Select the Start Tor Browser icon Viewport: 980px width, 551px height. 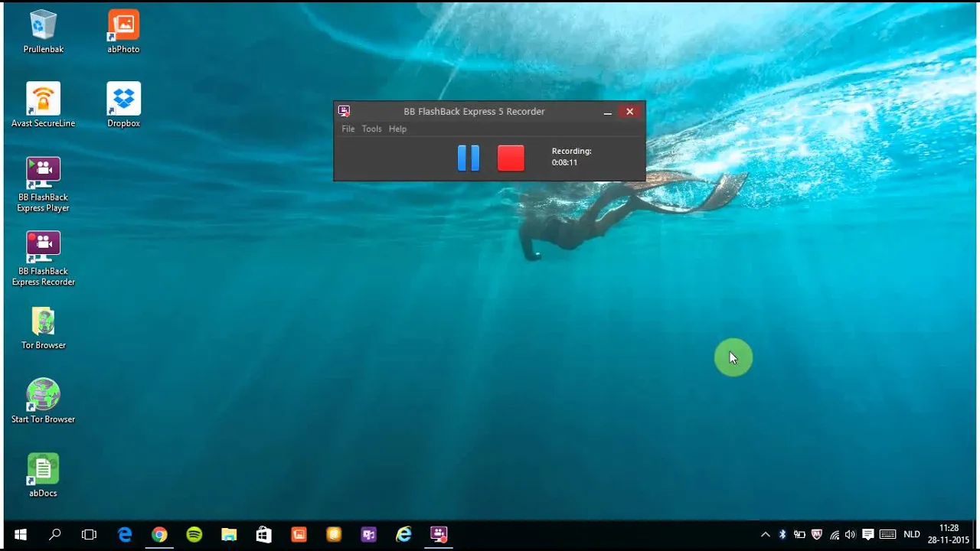pos(43,401)
